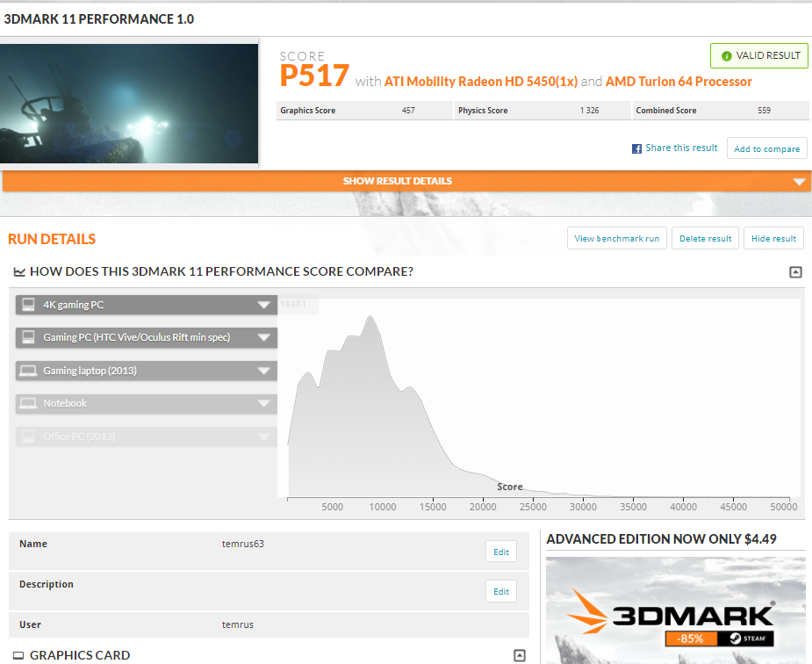The image size is (812, 664).
Task: Click the 25000 axis label on the chart
Action: point(533,507)
